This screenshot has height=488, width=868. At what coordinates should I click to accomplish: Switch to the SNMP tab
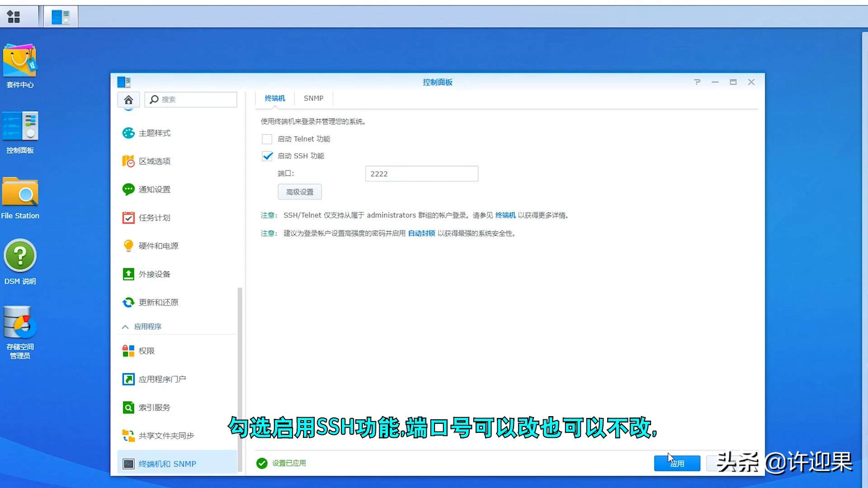click(x=313, y=98)
